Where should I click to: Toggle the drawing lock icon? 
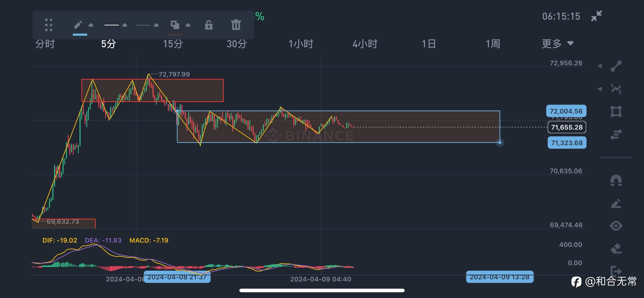click(208, 25)
